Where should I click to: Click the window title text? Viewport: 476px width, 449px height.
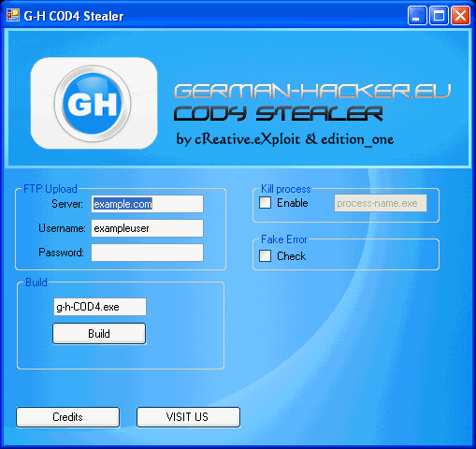coord(74,16)
